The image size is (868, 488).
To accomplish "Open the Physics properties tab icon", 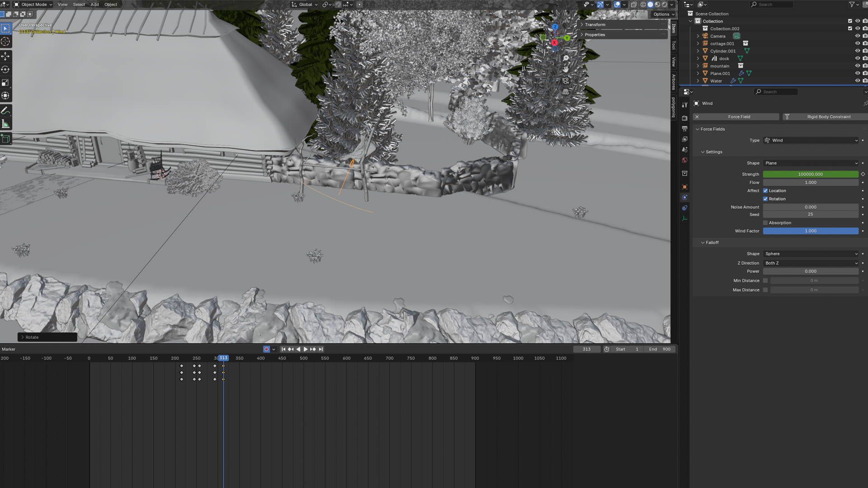I will pyautogui.click(x=684, y=197).
